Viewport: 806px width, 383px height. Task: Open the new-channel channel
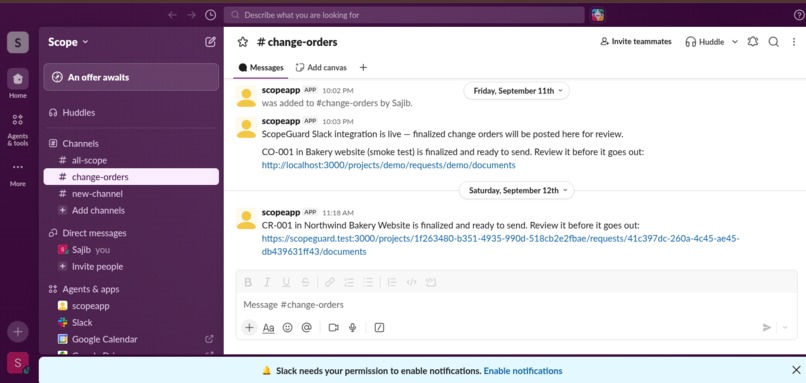pyautogui.click(x=131, y=194)
